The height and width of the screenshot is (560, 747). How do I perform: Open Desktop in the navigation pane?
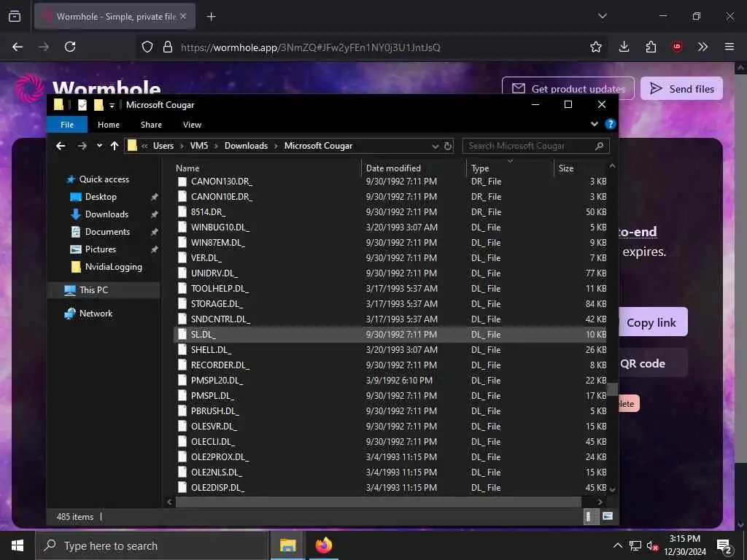pyautogui.click(x=101, y=197)
